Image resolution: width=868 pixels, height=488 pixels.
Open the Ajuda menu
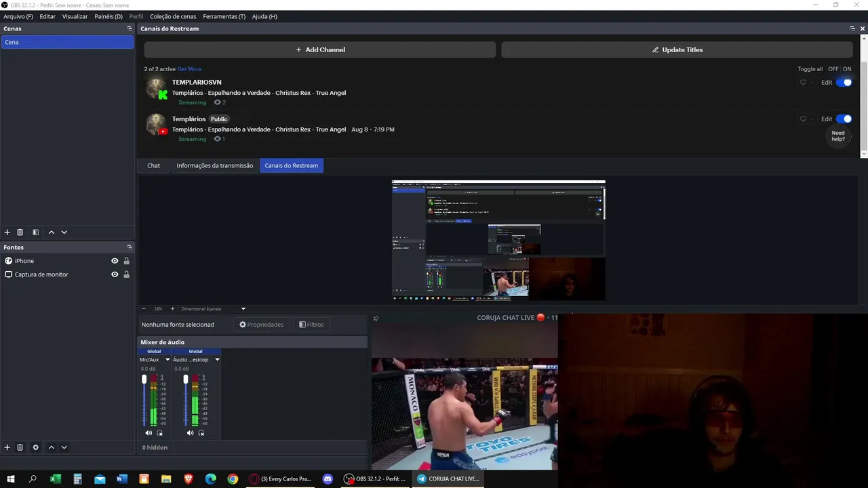(x=264, y=16)
